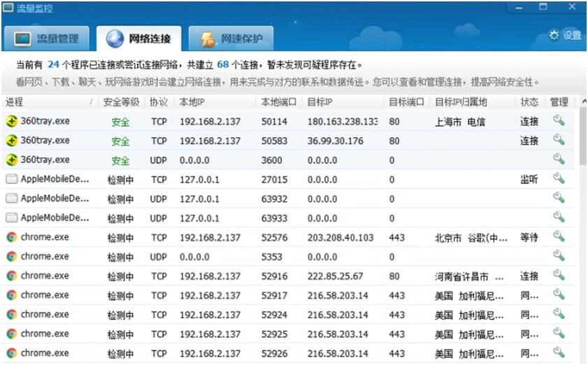Image resolution: width=588 pixels, height=365 pixels.
Task: Click Chrome icon in port 5353 row
Action: [x=12, y=257]
